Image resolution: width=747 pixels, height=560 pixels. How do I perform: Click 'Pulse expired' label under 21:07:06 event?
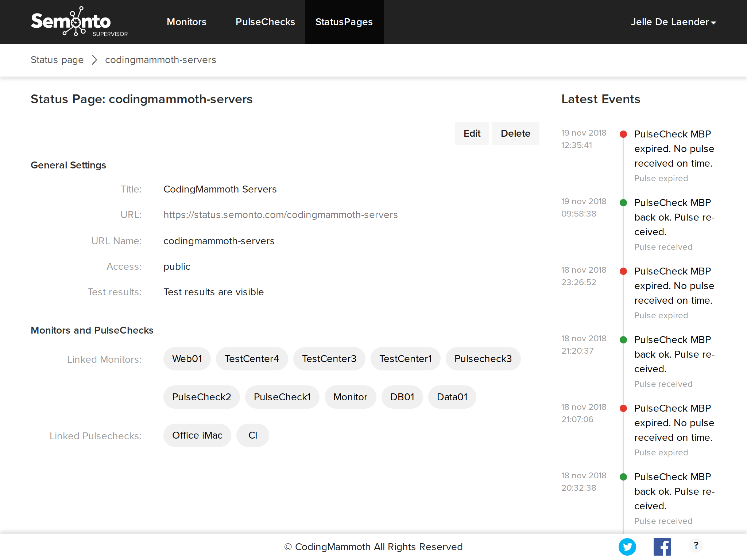pos(661,452)
